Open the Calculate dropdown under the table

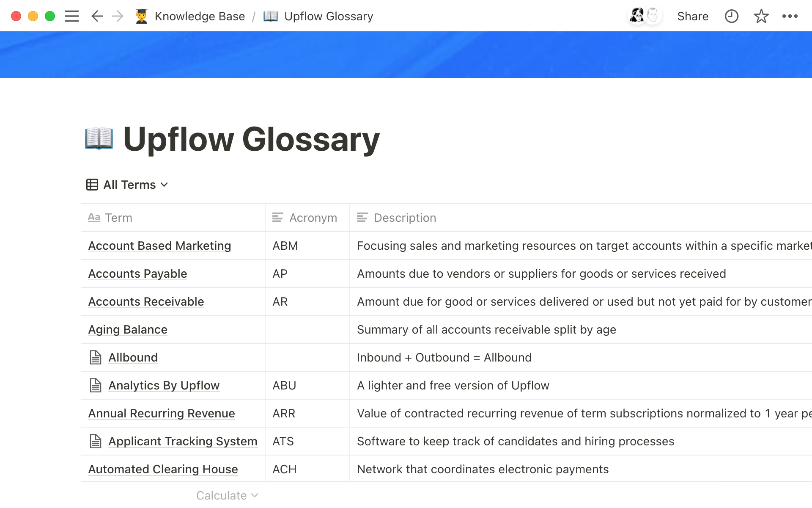coord(227,495)
